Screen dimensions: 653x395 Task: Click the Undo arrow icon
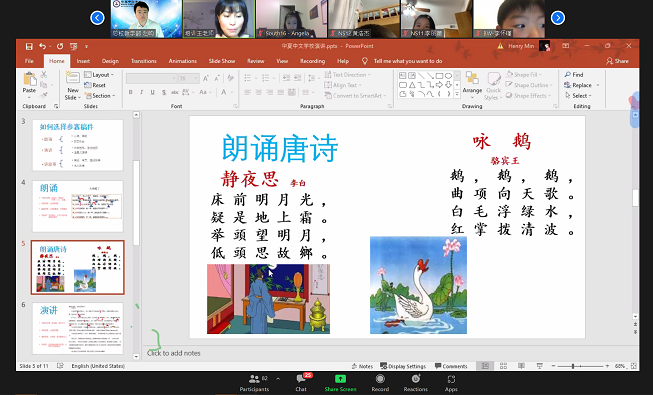tap(42, 46)
